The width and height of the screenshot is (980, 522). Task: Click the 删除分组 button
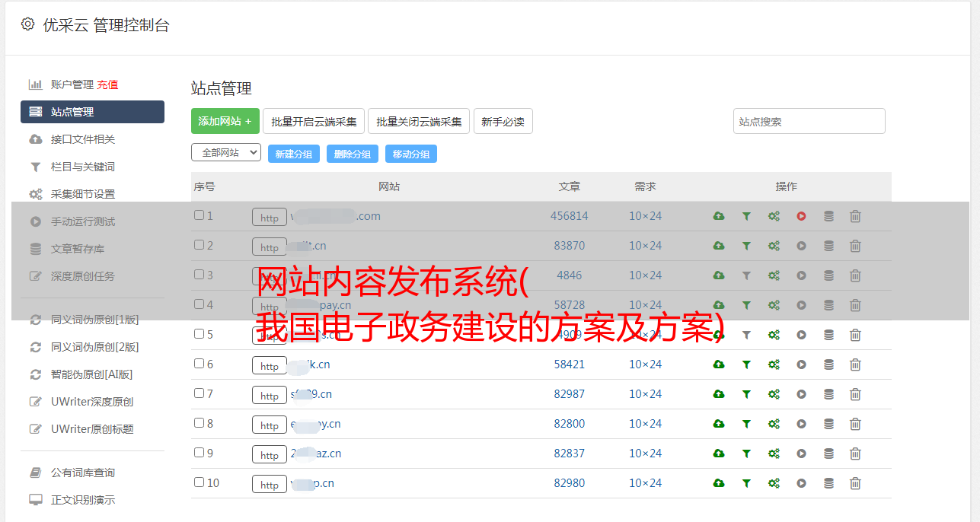tap(353, 154)
